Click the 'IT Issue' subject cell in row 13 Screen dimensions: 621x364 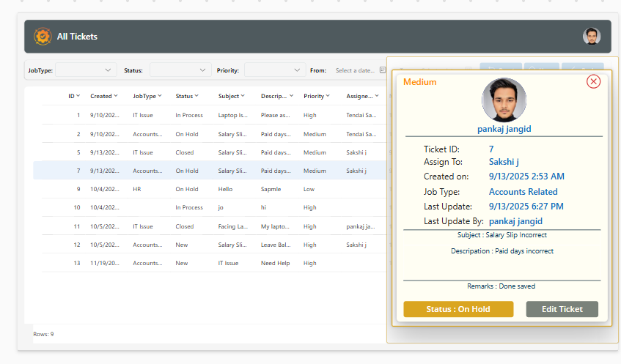[228, 263]
